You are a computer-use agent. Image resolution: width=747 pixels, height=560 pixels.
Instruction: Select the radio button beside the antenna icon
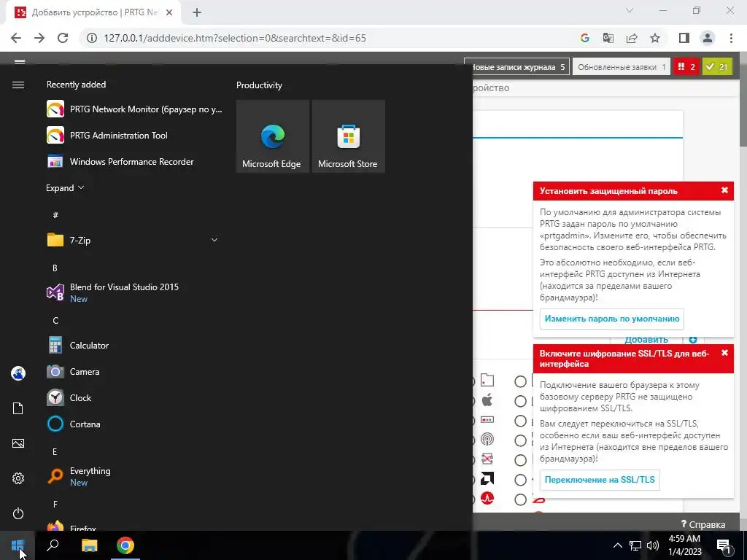pos(520,440)
